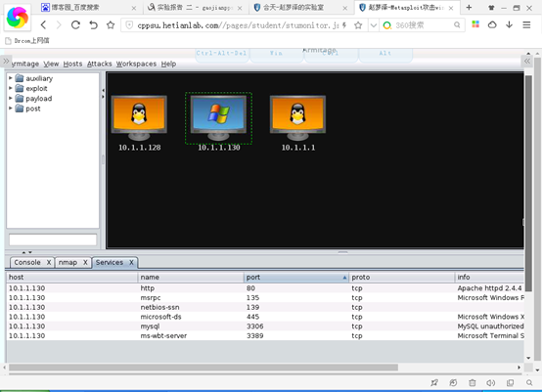Click the 360 search input box
542x392 pixels.
(423, 24)
